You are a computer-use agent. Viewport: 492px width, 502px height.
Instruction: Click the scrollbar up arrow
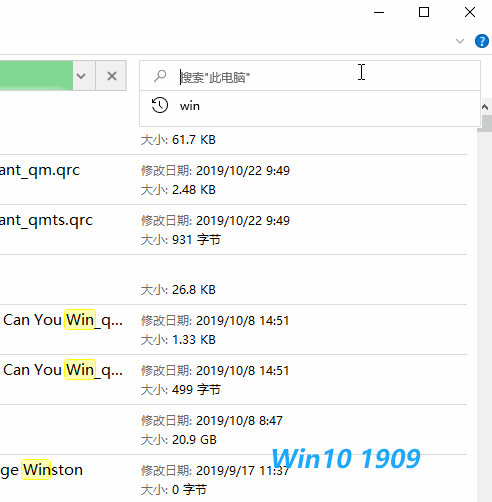pyautogui.click(x=485, y=107)
